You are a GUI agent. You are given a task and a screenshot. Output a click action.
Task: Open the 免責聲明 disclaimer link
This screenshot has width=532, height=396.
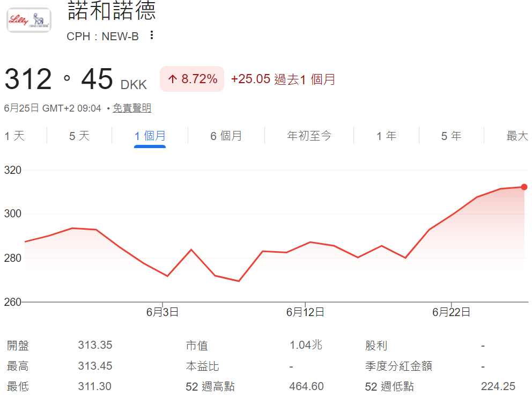point(132,108)
